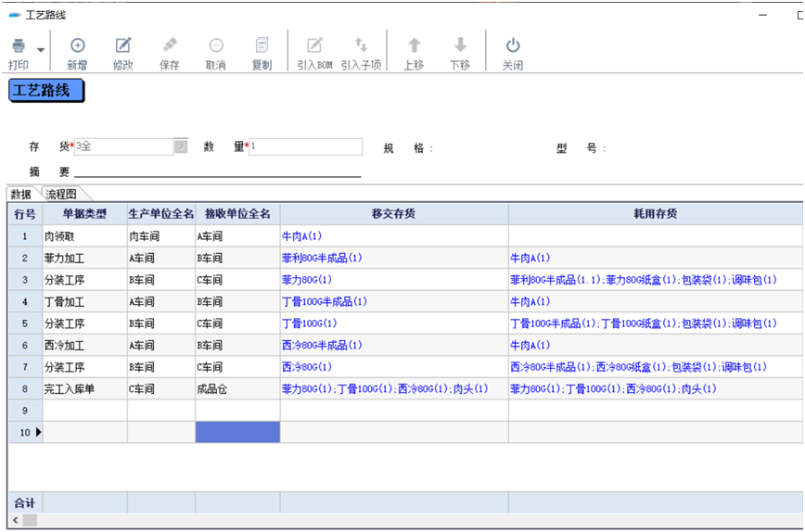The width and height of the screenshot is (805, 532).
Task: Select the 丁骨加工 cell
Action: pos(84,301)
